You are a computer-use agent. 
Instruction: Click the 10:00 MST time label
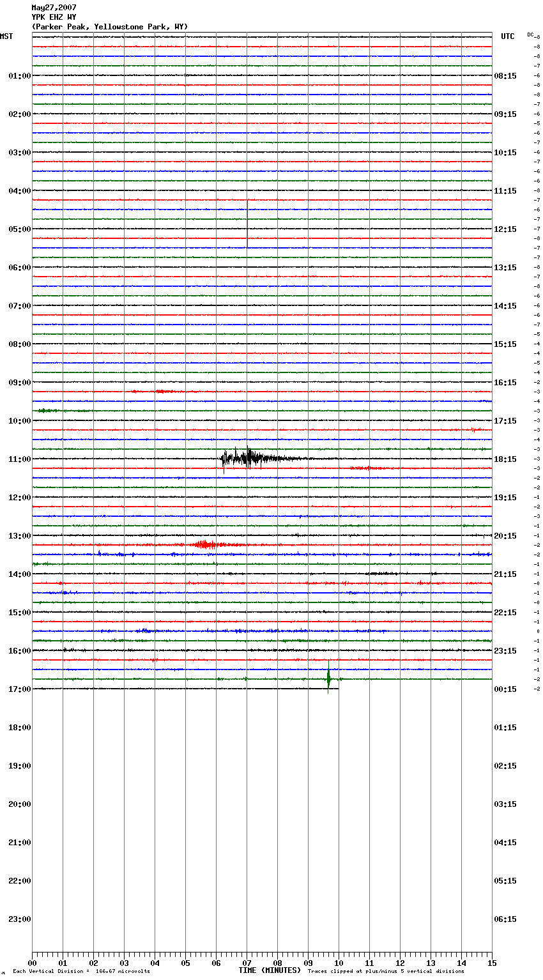(x=20, y=421)
